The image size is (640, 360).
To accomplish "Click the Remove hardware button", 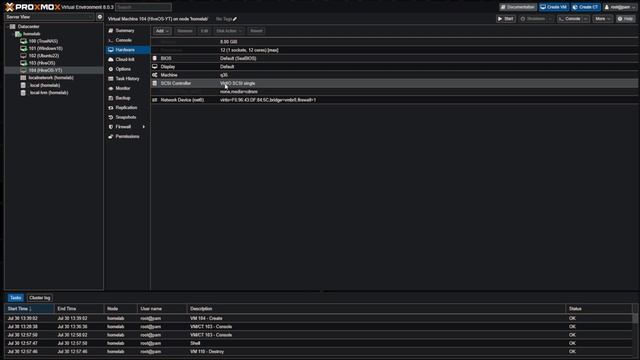I will point(184,31).
